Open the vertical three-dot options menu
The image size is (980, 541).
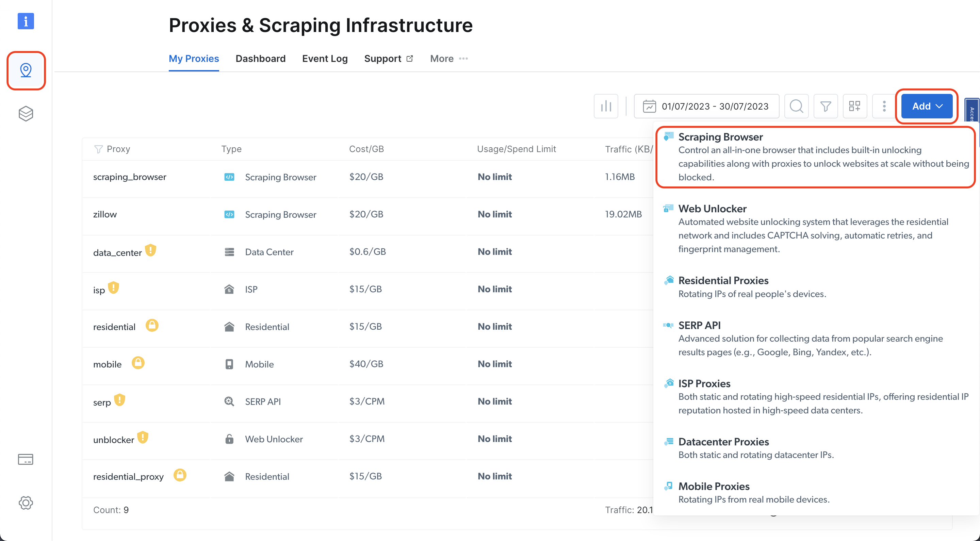tap(883, 106)
